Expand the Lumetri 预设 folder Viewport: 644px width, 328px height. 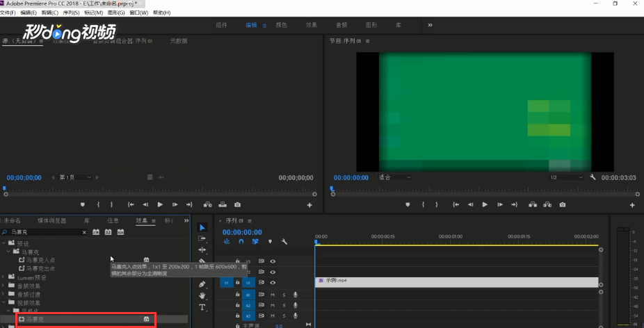pyautogui.click(x=3, y=277)
